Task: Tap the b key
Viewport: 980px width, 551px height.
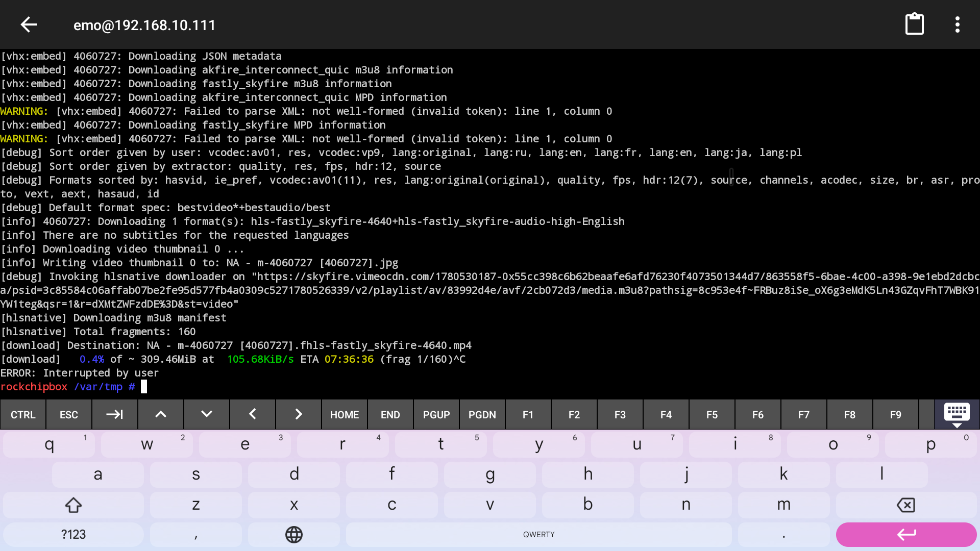Action: point(588,505)
